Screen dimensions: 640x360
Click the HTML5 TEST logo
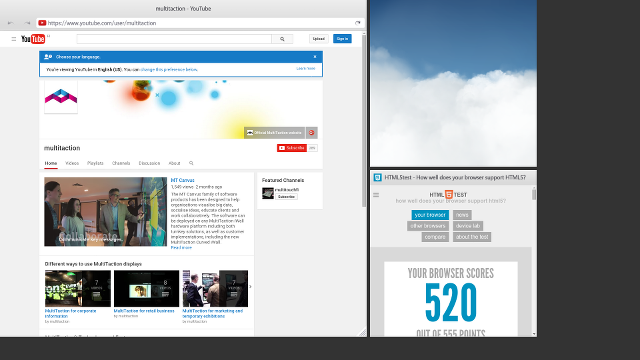tap(448, 195)
